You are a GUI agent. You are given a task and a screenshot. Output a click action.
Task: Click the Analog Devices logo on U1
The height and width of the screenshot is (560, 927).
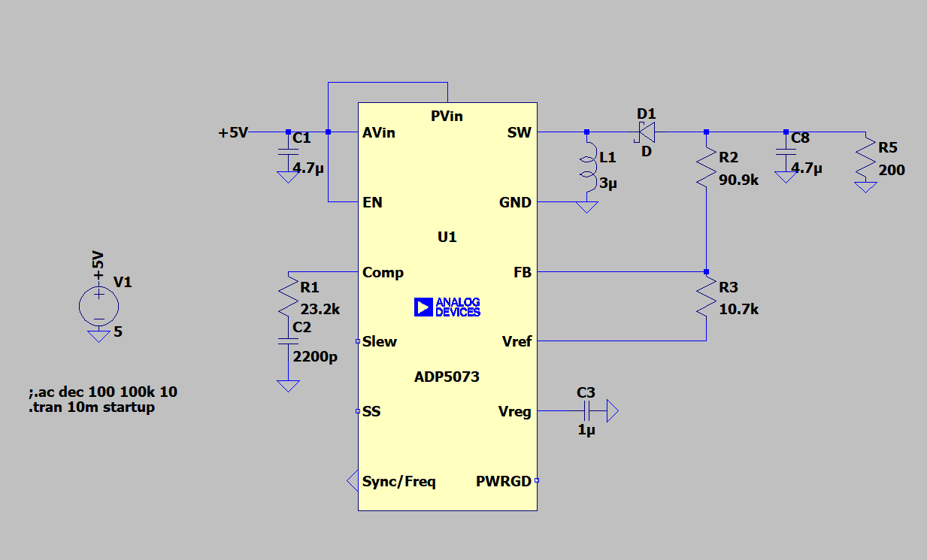click(447, 307)
